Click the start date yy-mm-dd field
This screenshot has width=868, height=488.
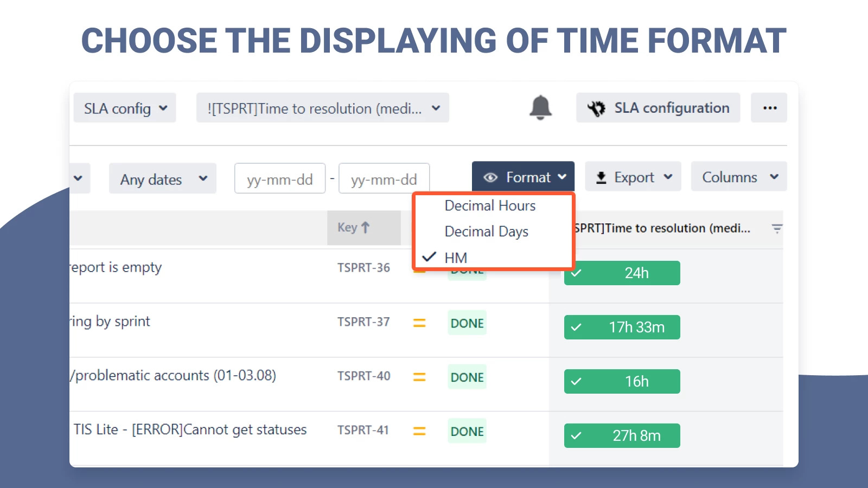[280, 178]
